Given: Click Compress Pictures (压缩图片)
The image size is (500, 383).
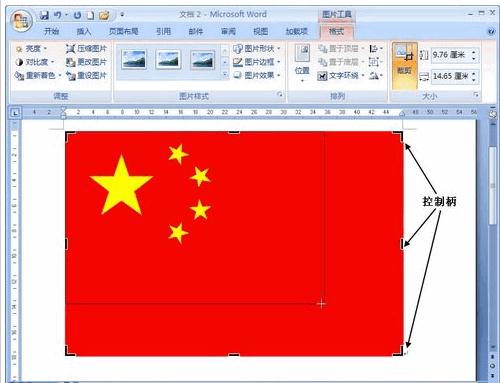Looking at the screenshot, I should pyautogui.click(x=86, y=49).
